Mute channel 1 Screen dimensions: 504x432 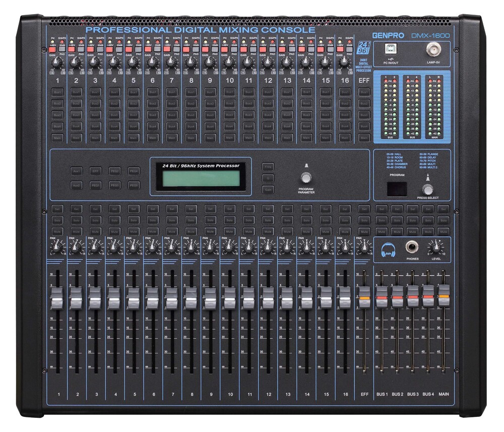pyautogui.click(x=57, y=231)
